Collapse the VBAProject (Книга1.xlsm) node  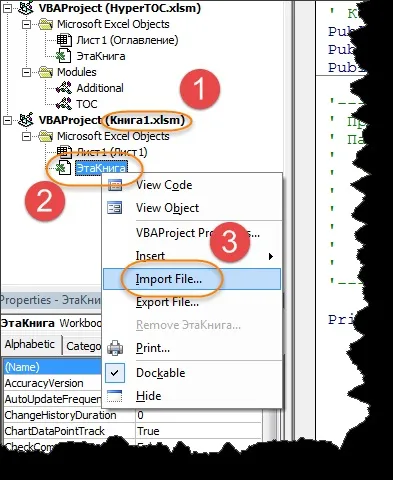tap(7, 120)
